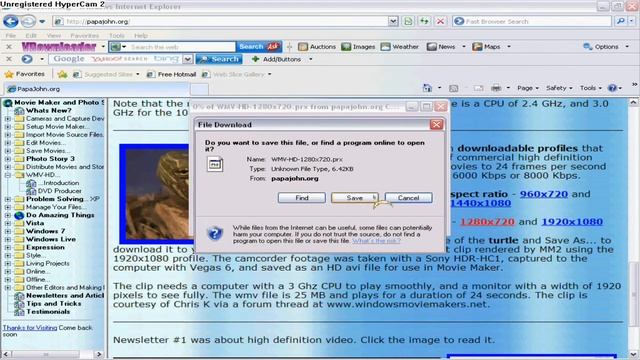Click the page vertical scrollbar down arrow

click(x=633, y=354)
